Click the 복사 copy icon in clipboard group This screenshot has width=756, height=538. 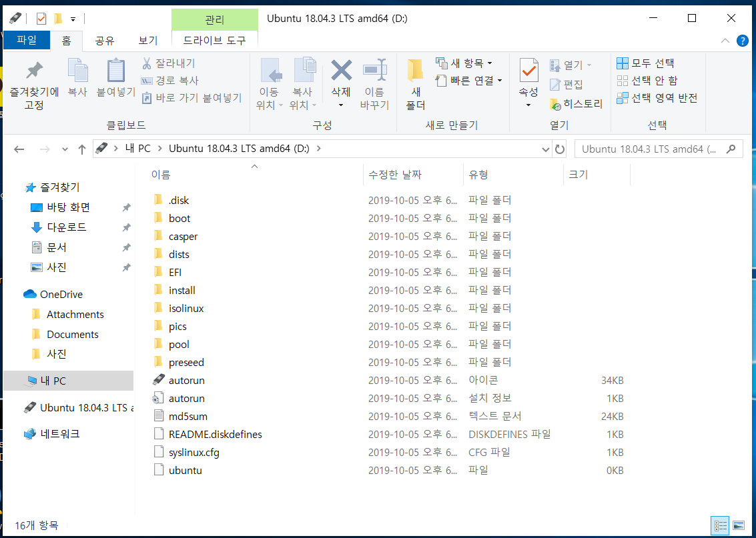coord(77,71)
